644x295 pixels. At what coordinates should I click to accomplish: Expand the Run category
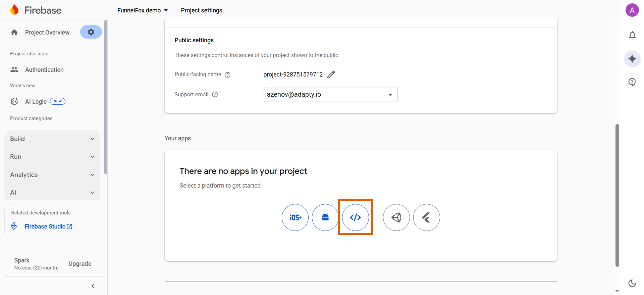[x=52, y=157]
